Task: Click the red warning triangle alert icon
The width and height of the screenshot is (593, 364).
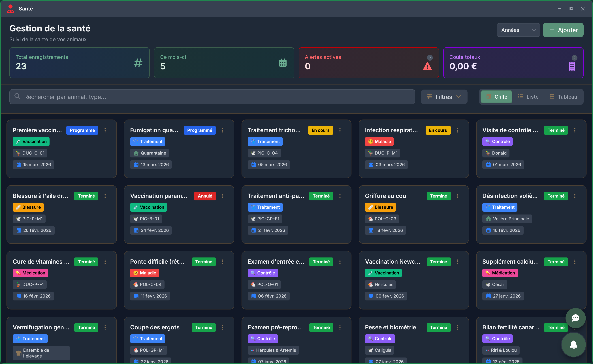Action: coord(427,66)
